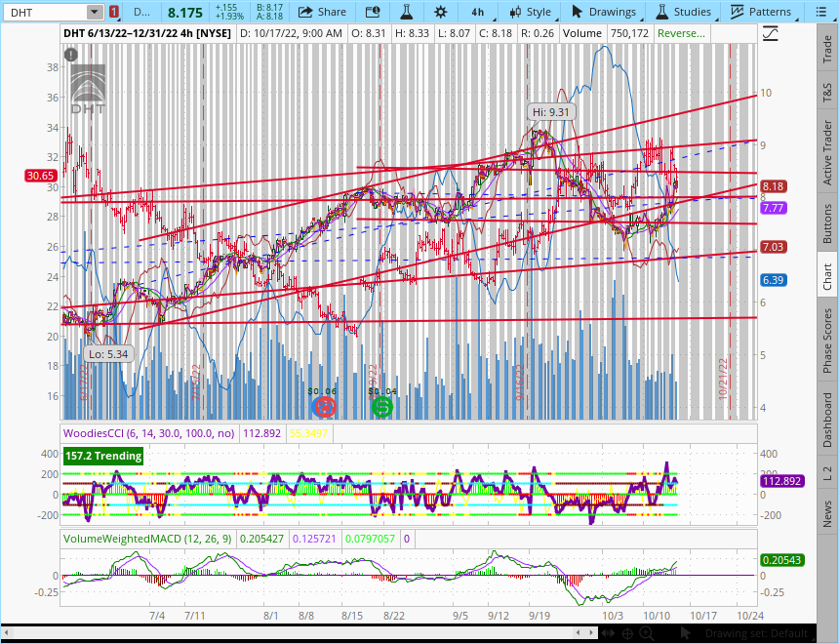Click the 30.65 left axis bubble
This screenshot has width=839, height=644.
point(41,176)
